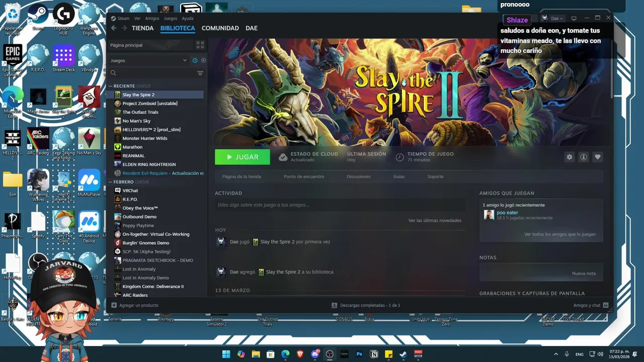Viewport: 644px width, 362px height.
Task: Collapse the FEBRERO group
Action: click(111, 182)
